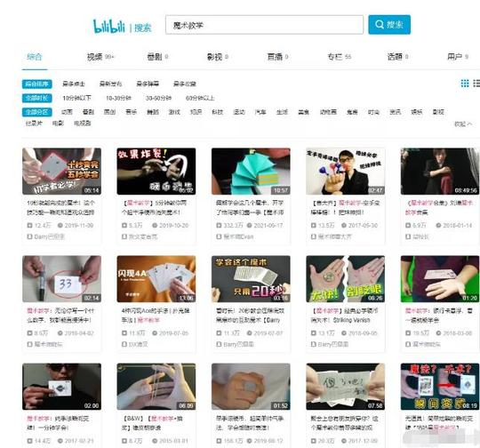Filter by 动画 category
The image size is (480, 448).
pyautogui.click(x=67, y=112)
